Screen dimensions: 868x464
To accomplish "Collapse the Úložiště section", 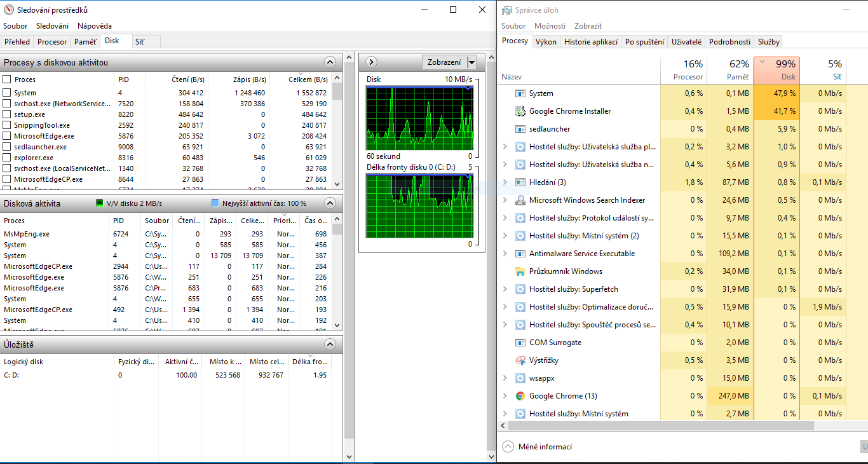I will [x=330, y=345].
